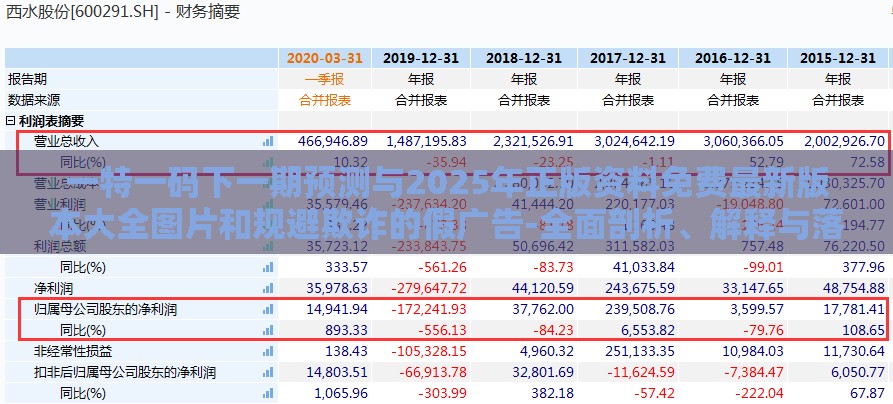Click the 净利润 value -279,647.72
Viewport: 893px width, 404px height.
coord(430,288)
